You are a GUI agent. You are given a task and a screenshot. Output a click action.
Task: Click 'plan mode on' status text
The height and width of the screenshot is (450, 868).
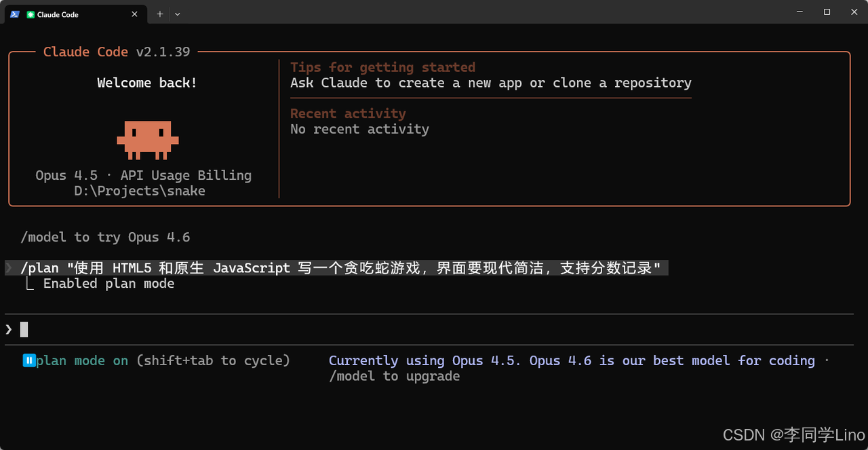tap(82, 360)
